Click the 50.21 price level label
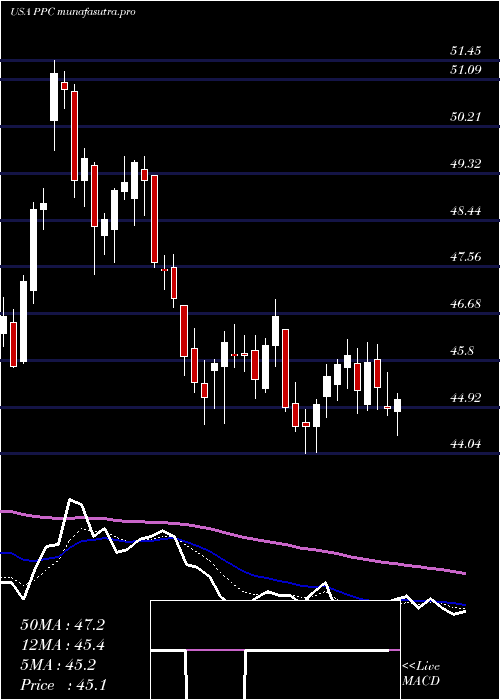The width and height of the screenshot is (500, 700). pos(466,117)
